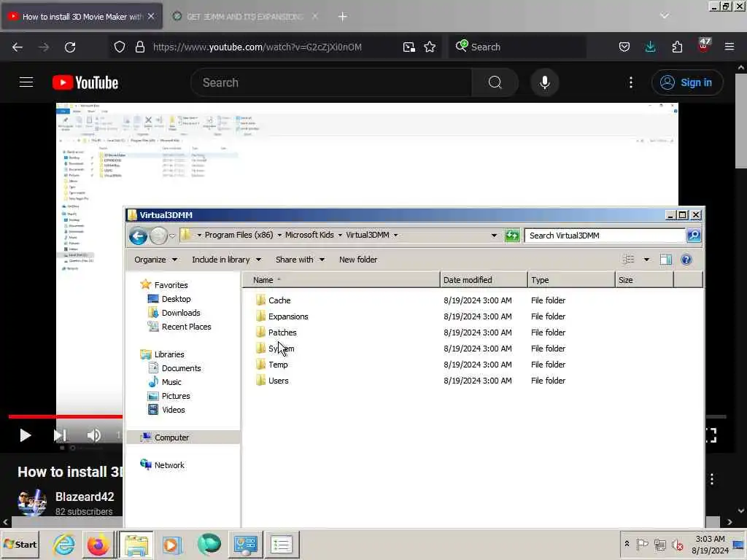Mute the YouTube video volume
747x560 pixels.
94,435
